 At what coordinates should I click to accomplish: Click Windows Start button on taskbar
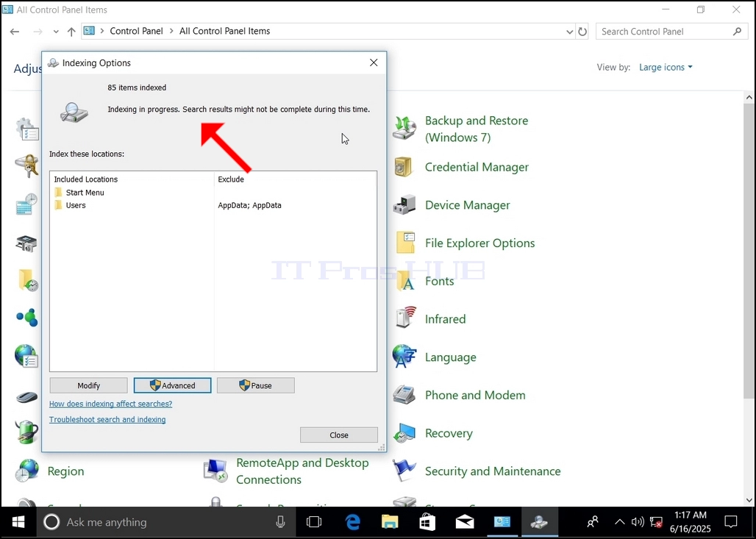point(18,522)
